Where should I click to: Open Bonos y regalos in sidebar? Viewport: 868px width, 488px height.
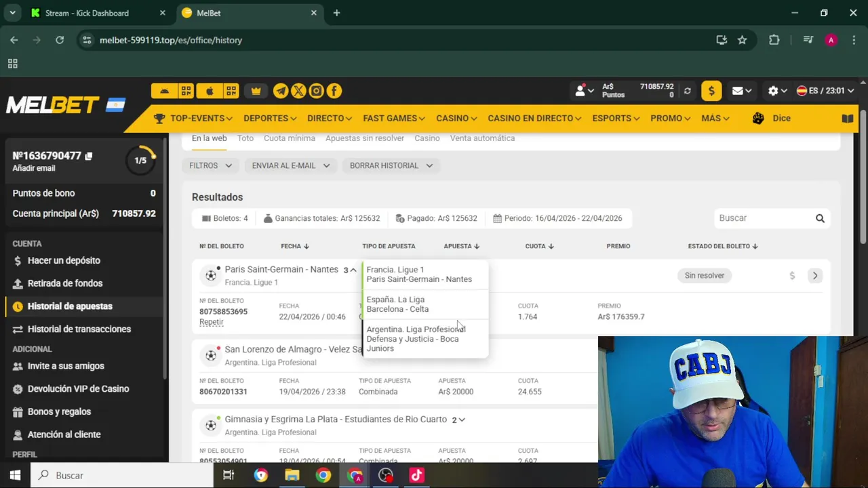click(59, 412)
